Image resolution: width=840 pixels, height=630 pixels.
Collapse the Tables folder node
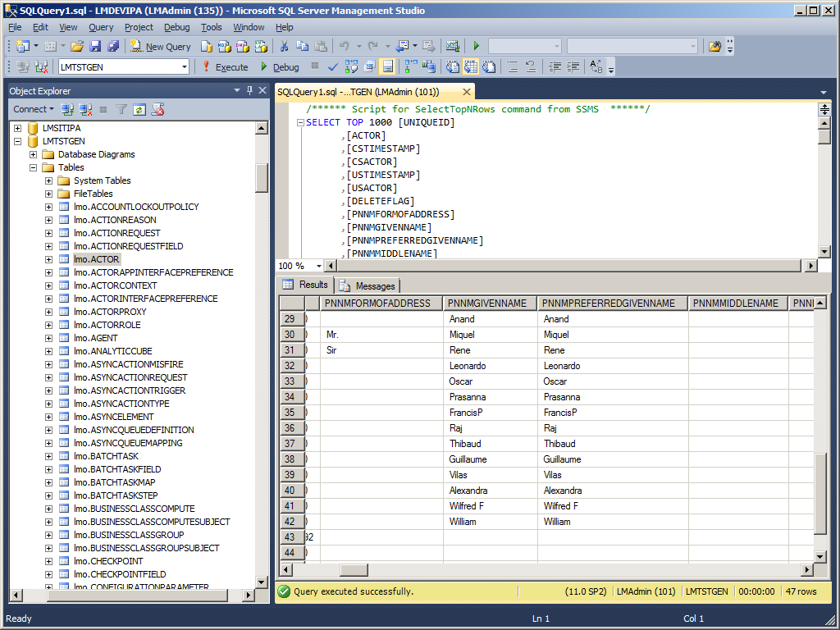click(x=33, y=167)
